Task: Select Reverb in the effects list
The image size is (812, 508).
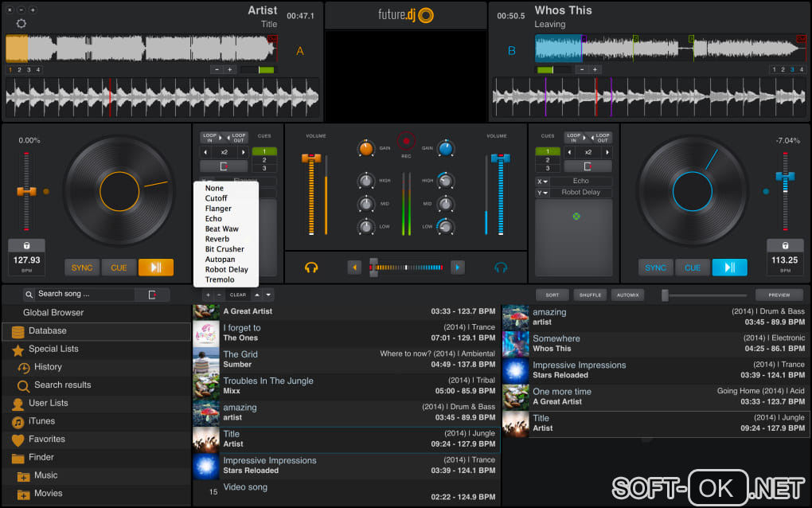Action: pos(217,239)
